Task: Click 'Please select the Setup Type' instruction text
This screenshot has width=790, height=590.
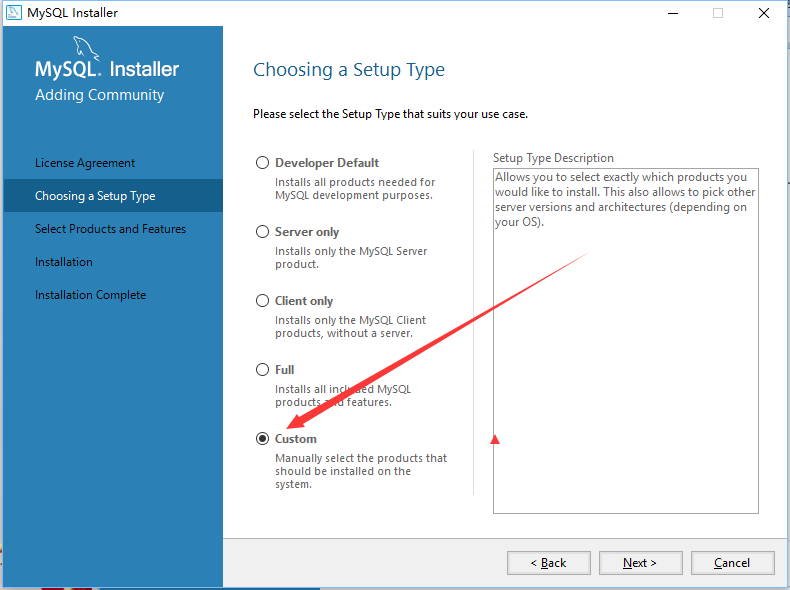Action: click(x=390, y=114)
